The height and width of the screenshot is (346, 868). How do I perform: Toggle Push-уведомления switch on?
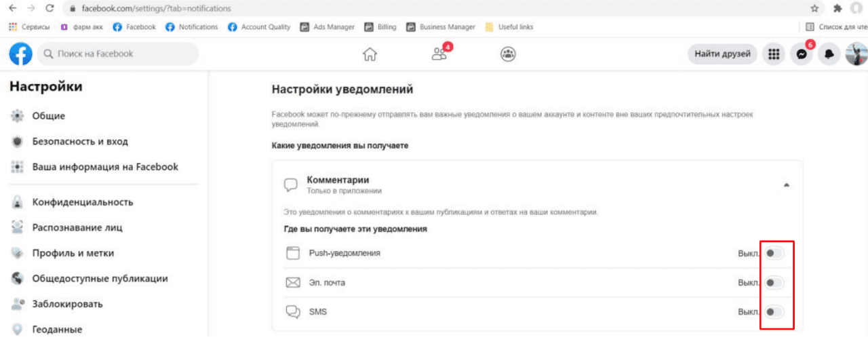(x=774, y=253)
